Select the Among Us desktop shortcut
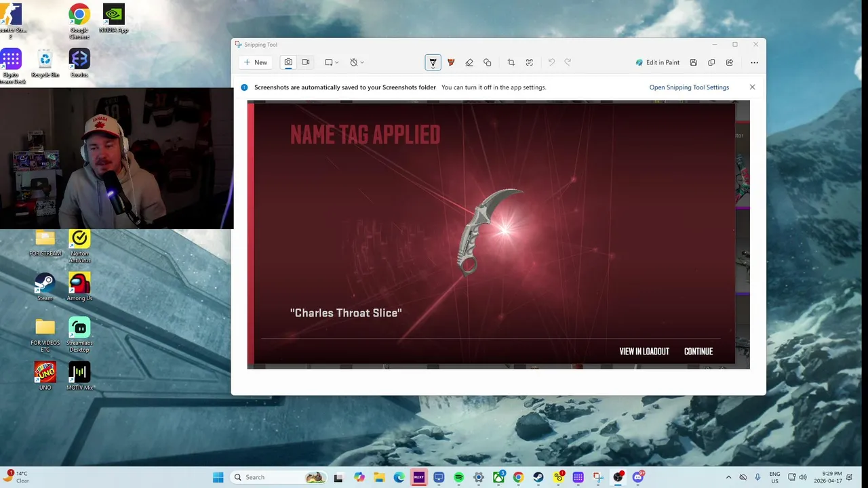 [79, 287]
